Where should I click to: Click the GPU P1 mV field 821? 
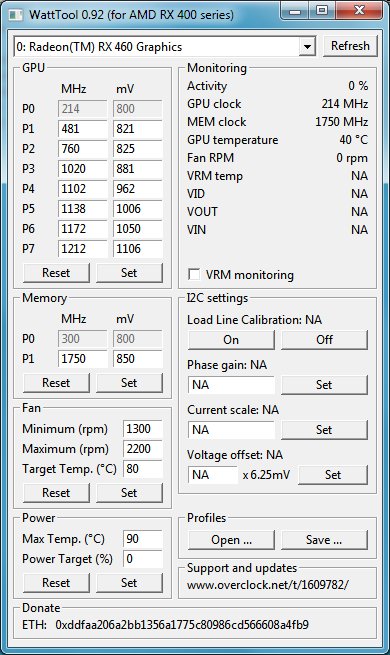tap(137, 129)
